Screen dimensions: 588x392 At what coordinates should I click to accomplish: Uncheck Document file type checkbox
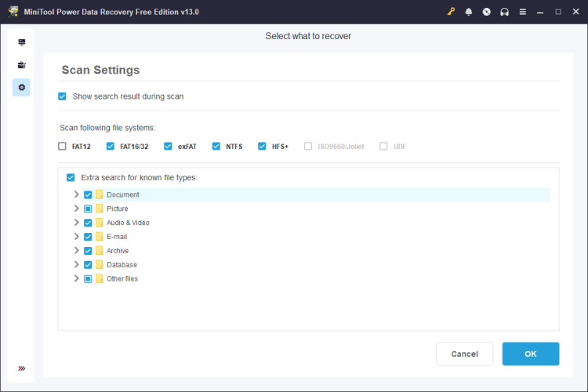coord(88,194)
